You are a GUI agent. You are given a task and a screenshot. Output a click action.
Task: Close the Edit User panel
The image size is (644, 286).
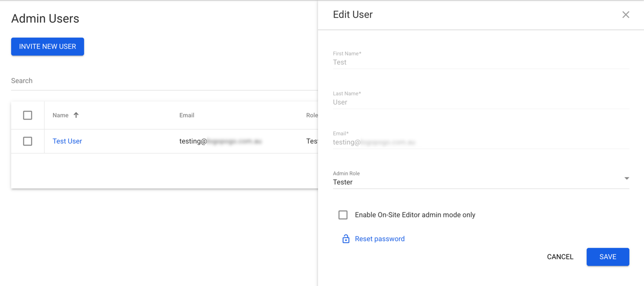tap(625, 14)
